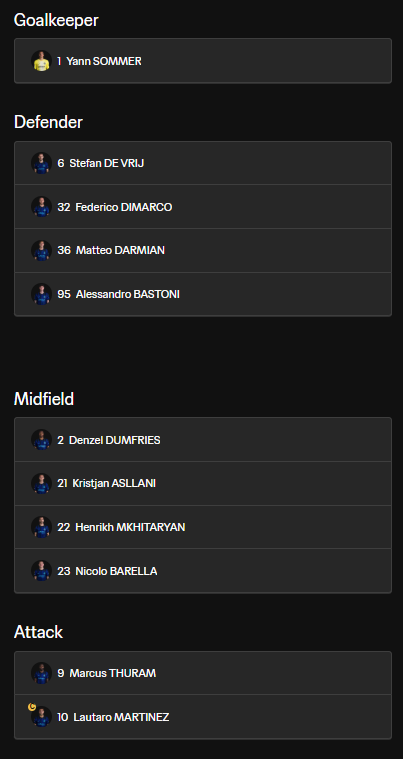Open Marcus Thuram's player avatar
The height and width of the screenshot is (759, 403).
pyautogui.click(x=42, y=673)
